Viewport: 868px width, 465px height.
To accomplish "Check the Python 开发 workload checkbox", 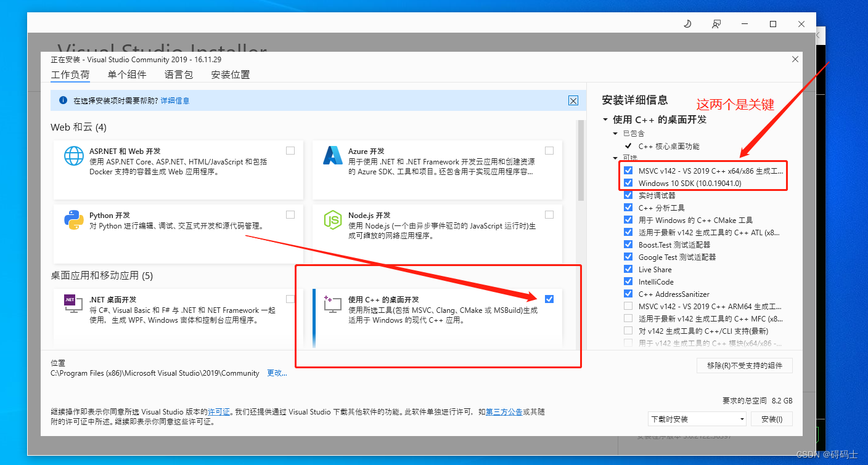I will pyautogui.click(x=290, y=214).
